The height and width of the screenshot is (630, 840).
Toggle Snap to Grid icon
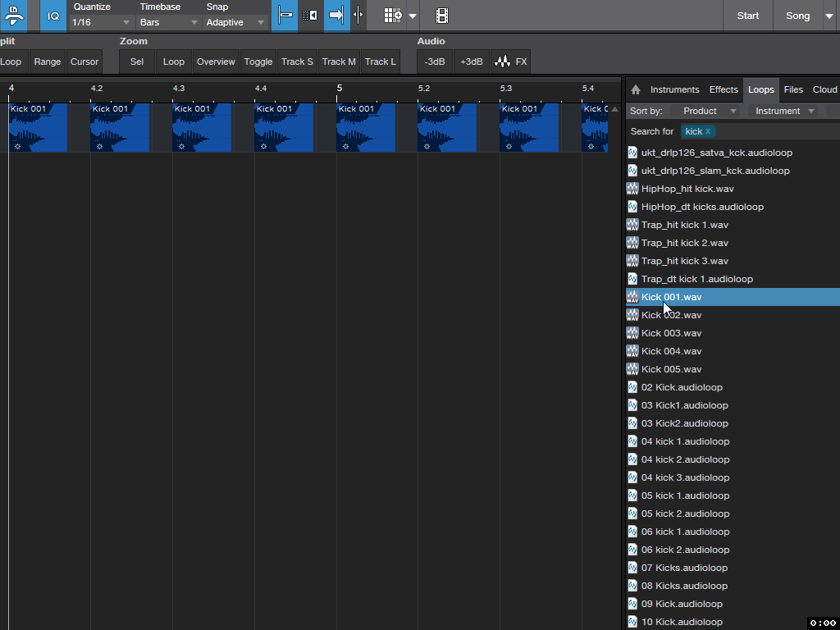285,16
